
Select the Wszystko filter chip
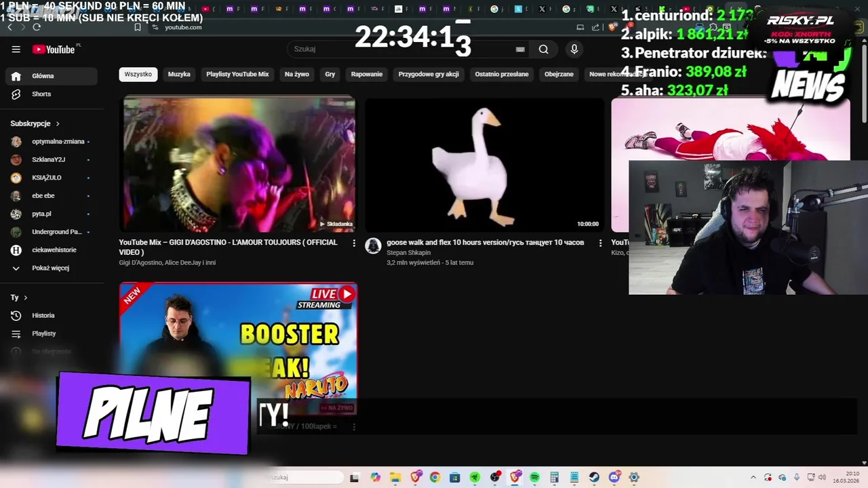[x=138, y=74]
